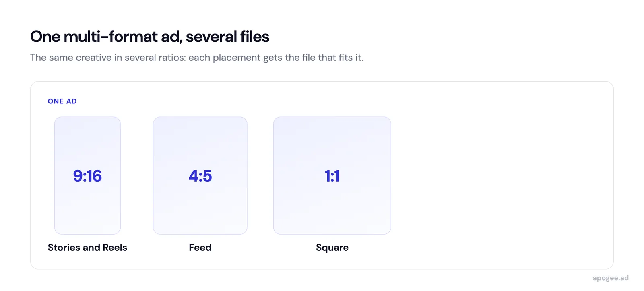The height and width of the screenshot is (291, 644).
Task: Click the 'Square' label
Action: pos(332,248)
